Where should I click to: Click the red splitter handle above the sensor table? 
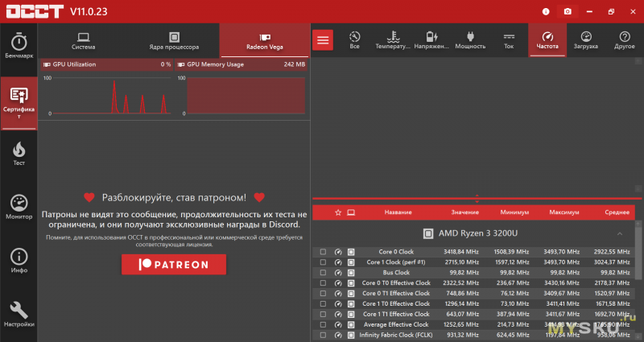point(477,199)
